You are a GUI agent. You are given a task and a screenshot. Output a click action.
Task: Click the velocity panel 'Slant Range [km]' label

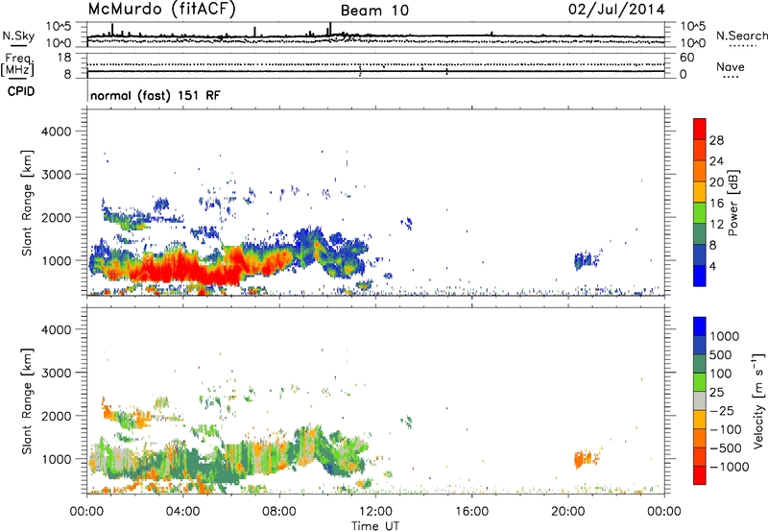click(x=27, y=401)
